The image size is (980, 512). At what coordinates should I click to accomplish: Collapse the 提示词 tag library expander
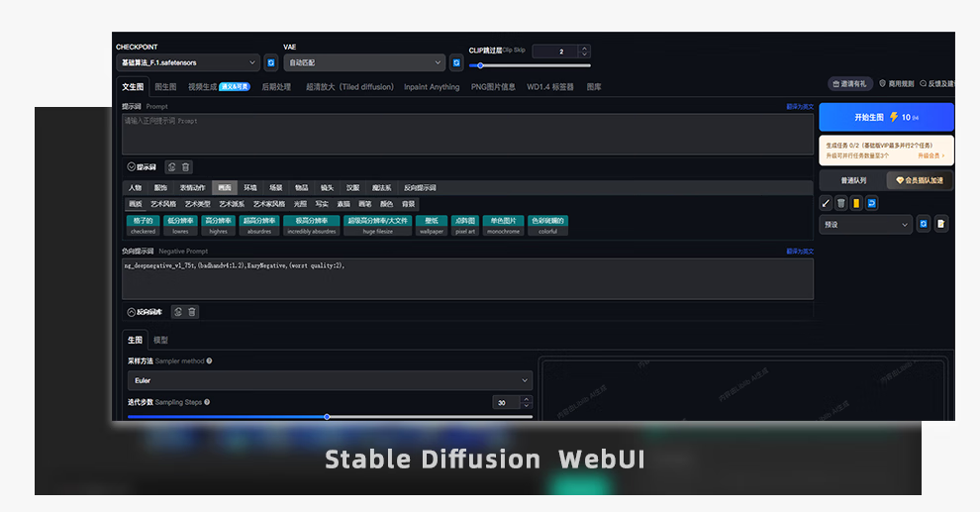(142, 167)
